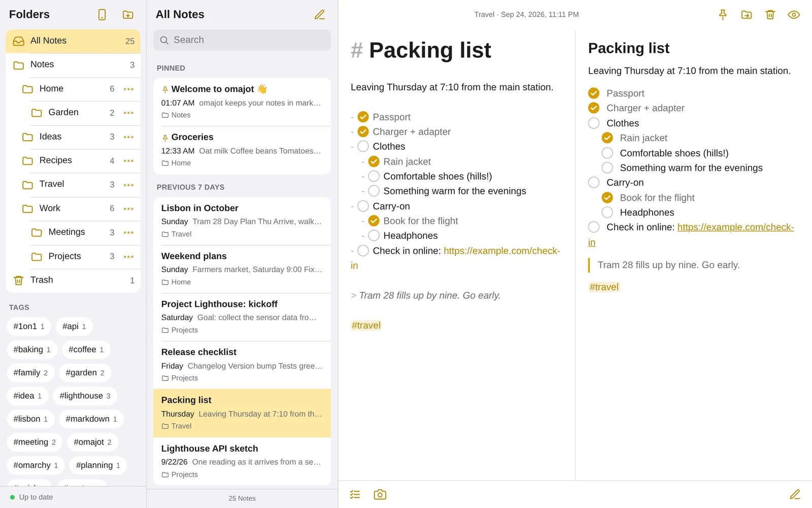Screen dimensions: 812x508
Task: Focus the Search notes field
Action: 242,40
